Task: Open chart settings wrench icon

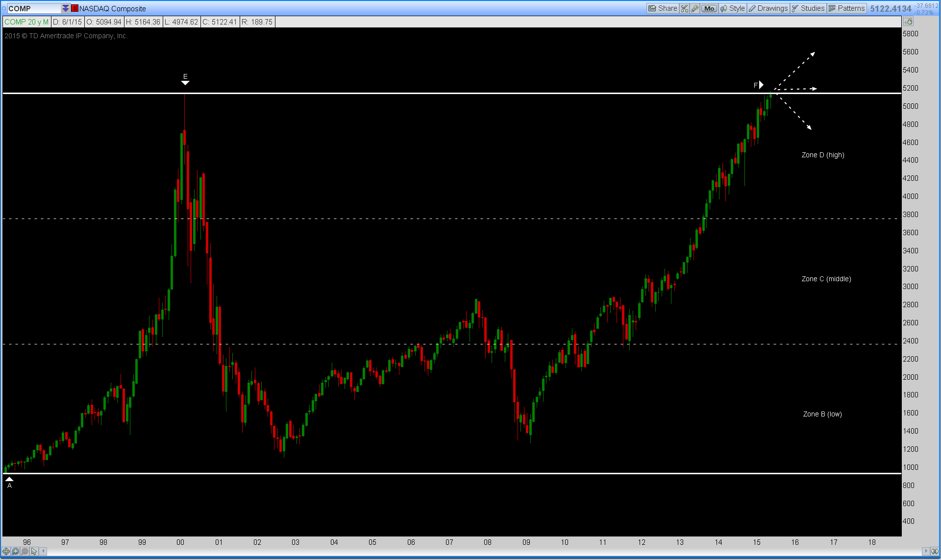Action: click(694, 8)
